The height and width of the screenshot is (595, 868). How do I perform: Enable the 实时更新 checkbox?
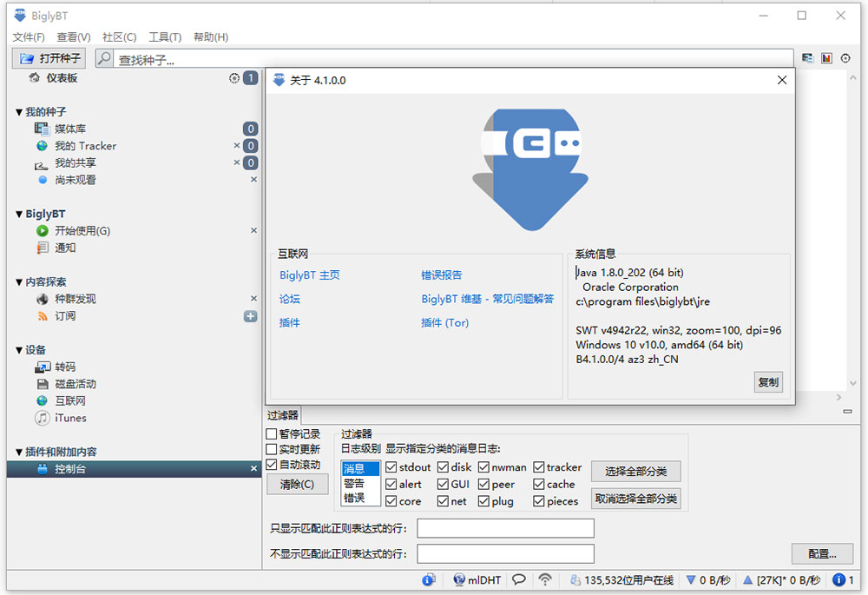click(272, 449)
